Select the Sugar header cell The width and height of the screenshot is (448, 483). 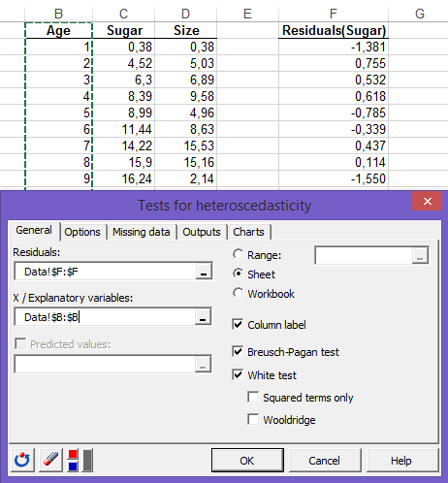[123, 30]
